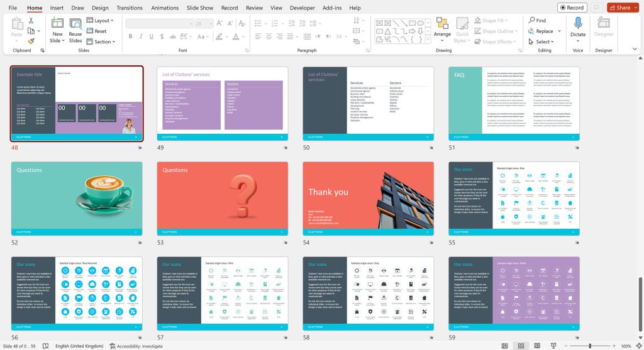Click the vertical scrollbar thumb
Viewport: 644px width, 350px height.
pos(640,304)
